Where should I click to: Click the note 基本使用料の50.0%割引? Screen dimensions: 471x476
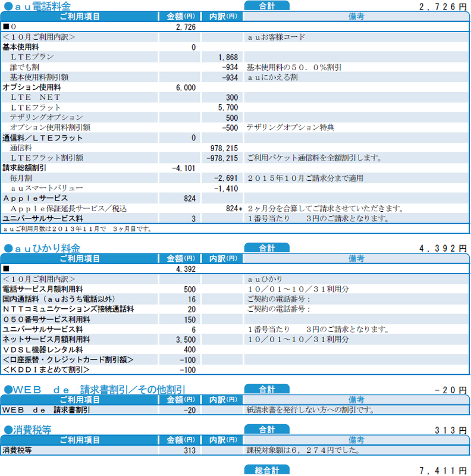[x=294, y=67]
